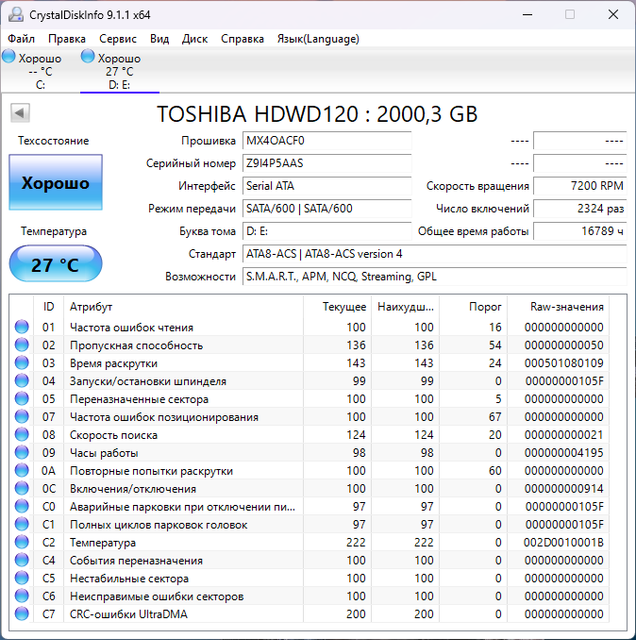This screenshot has width=636, height=640.
Task: Click the Прошивка field MX4OACF0
Action: [327, 141]
